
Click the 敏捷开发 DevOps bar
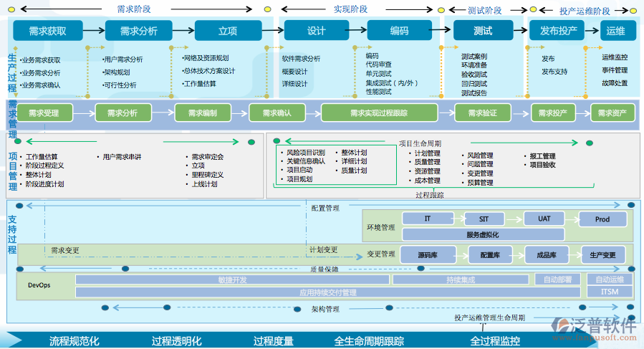(x=232, y=279)
